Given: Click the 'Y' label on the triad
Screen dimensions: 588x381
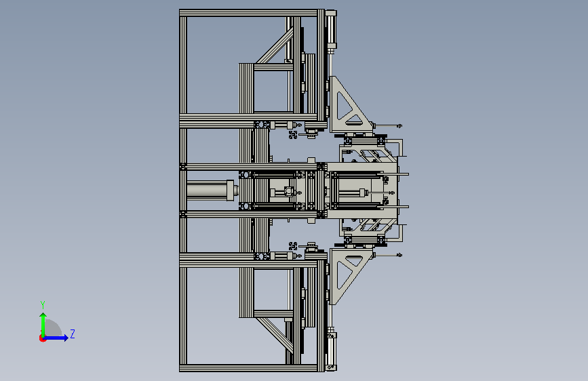Looking at the screenshot, I should [x=43, y=304].
